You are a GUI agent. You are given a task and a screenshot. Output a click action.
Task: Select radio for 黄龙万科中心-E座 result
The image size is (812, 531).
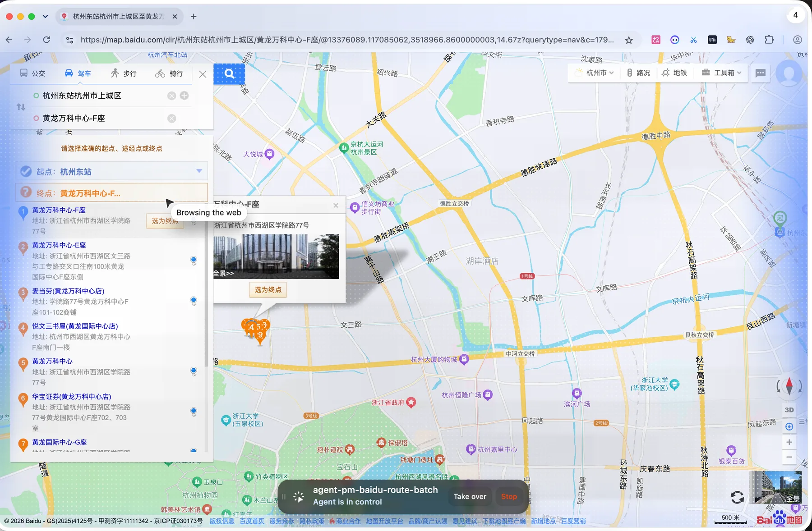point(194,260)
